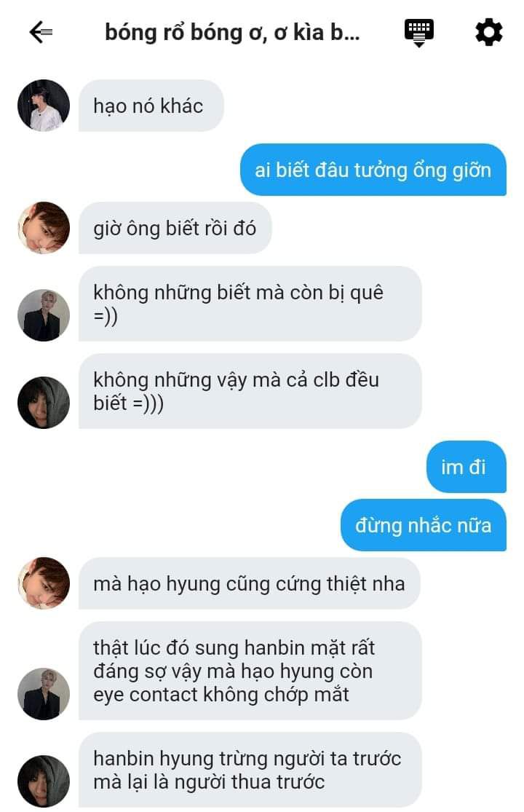Screen dimensions: 524x812
Task: Select blue bubble 'ai biết đâu tưởng ổng giỡn'
Action: [x=373, y=170]
